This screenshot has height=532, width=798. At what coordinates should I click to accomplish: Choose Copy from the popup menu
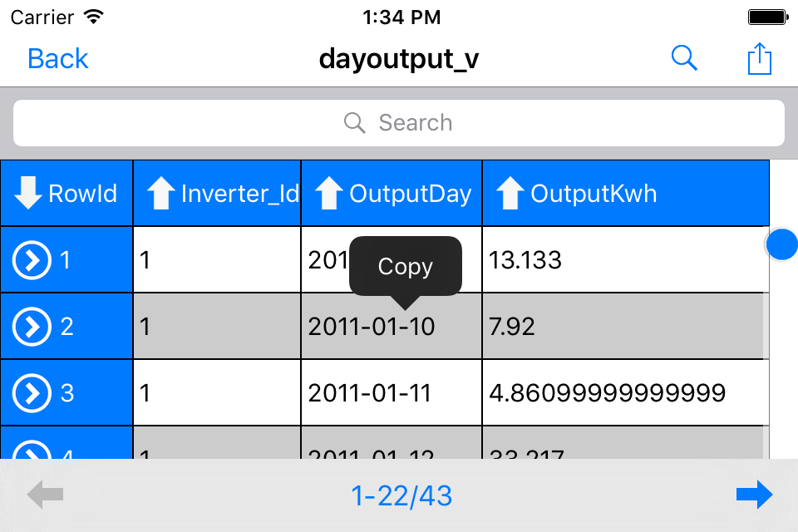[405, 266]
